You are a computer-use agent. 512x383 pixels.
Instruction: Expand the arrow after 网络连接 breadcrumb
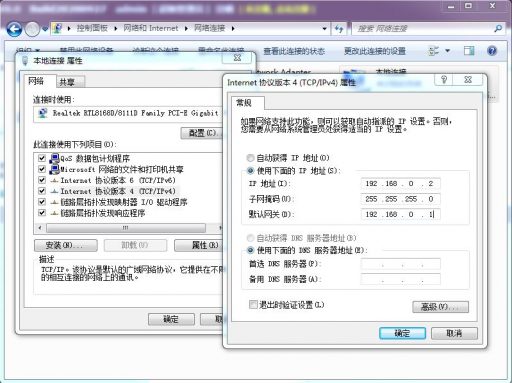(233, 29)
